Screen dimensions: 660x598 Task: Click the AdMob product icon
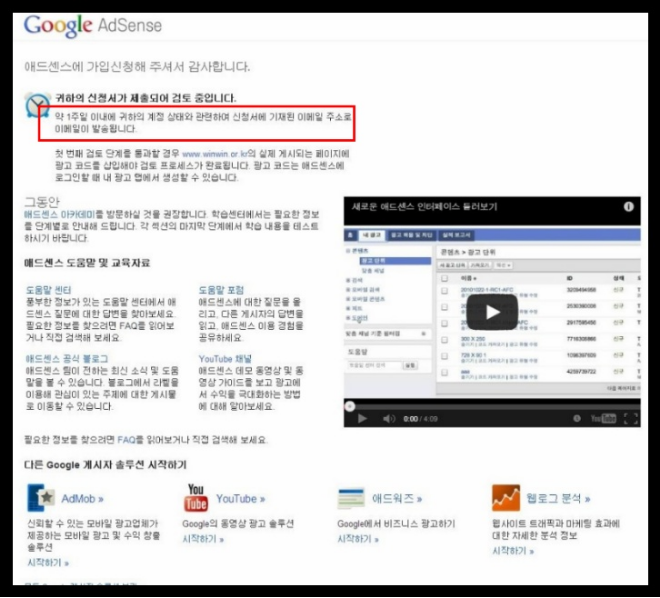coord(41,497)
